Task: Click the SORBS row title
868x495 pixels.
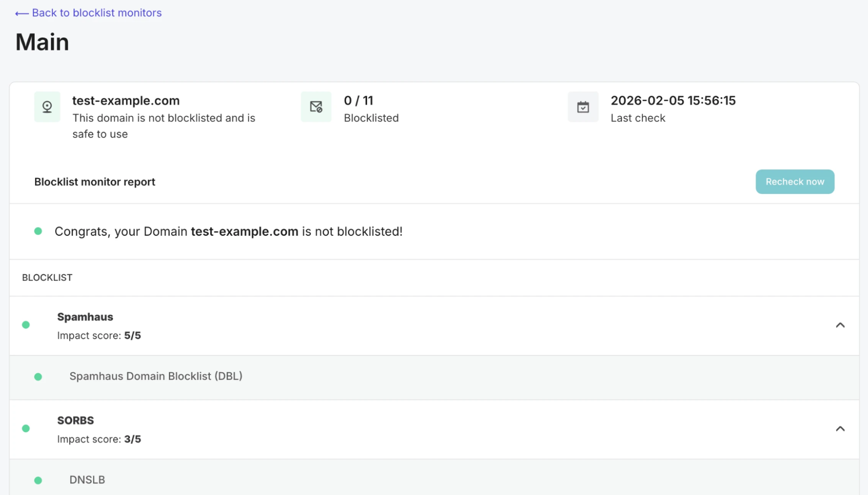Action: pyautogui.click(x=76, y=420)
